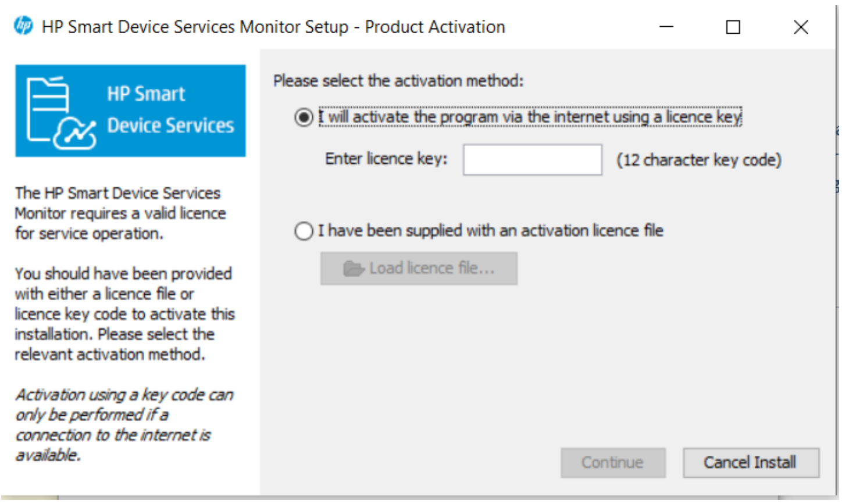Click the 'Enter licence key:' label
842x504 pixels.
386,159
